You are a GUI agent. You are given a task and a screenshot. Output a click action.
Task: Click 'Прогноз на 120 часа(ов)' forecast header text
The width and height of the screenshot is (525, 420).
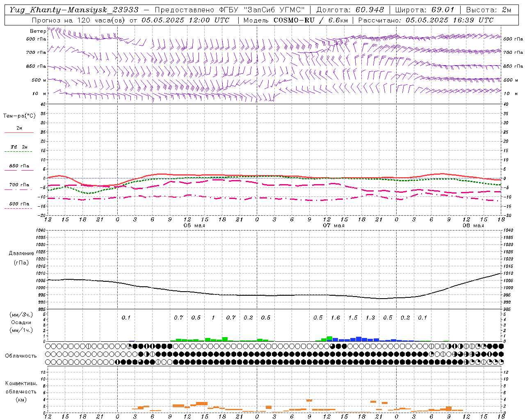[78, 20]
